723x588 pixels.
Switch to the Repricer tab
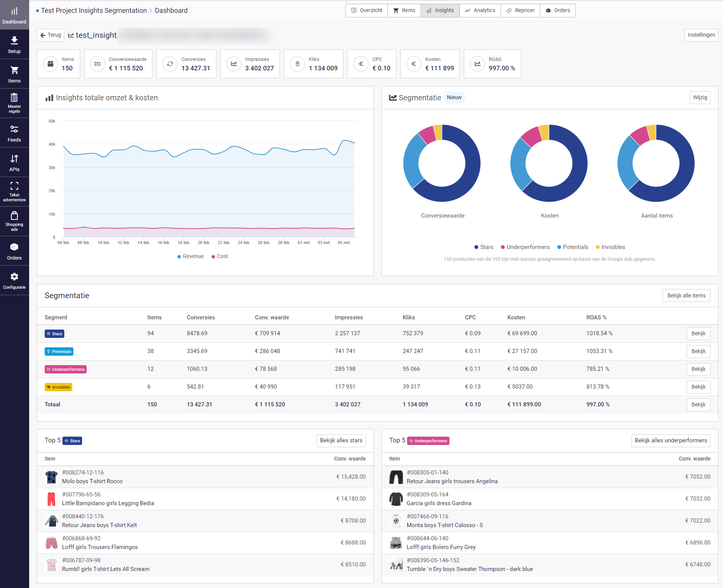pos(521,11)
